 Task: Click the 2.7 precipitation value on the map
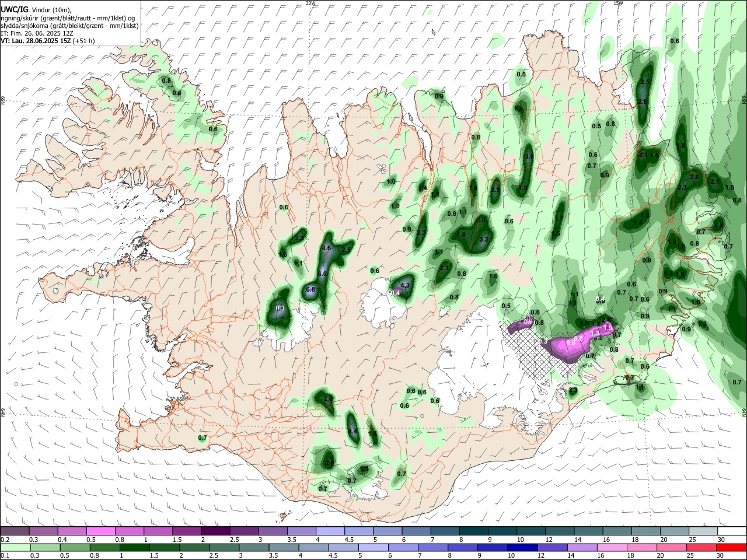[422, 233]
